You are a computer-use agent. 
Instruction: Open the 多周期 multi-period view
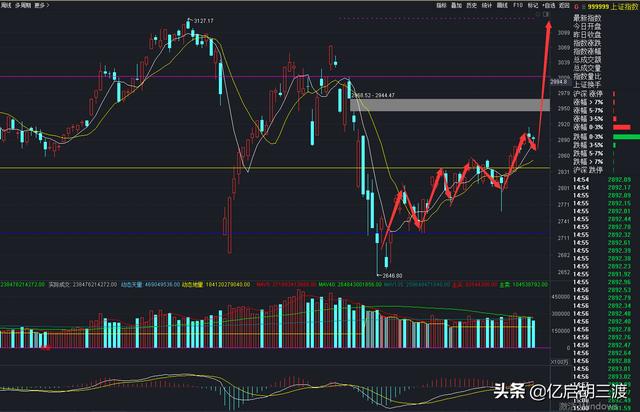[23, 5]
